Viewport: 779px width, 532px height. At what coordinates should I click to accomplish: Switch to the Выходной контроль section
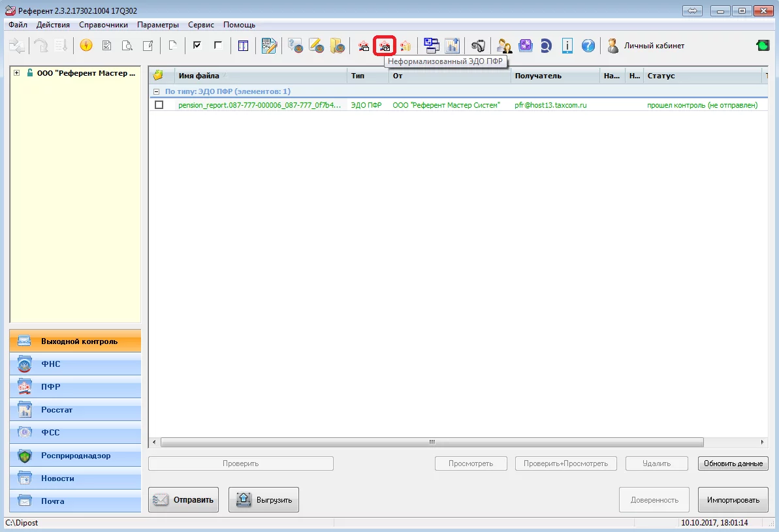pos(75,341)
